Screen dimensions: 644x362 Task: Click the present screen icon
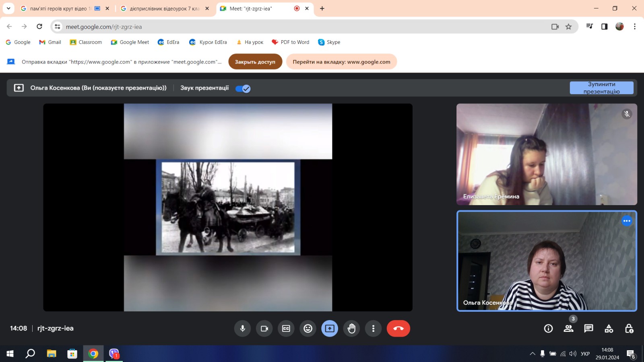330,329
